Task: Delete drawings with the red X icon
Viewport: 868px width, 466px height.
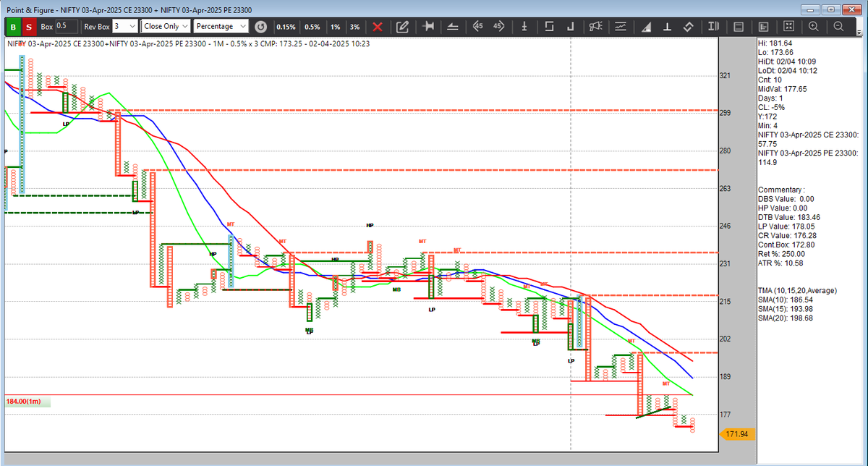Action: tap(378, 27)
